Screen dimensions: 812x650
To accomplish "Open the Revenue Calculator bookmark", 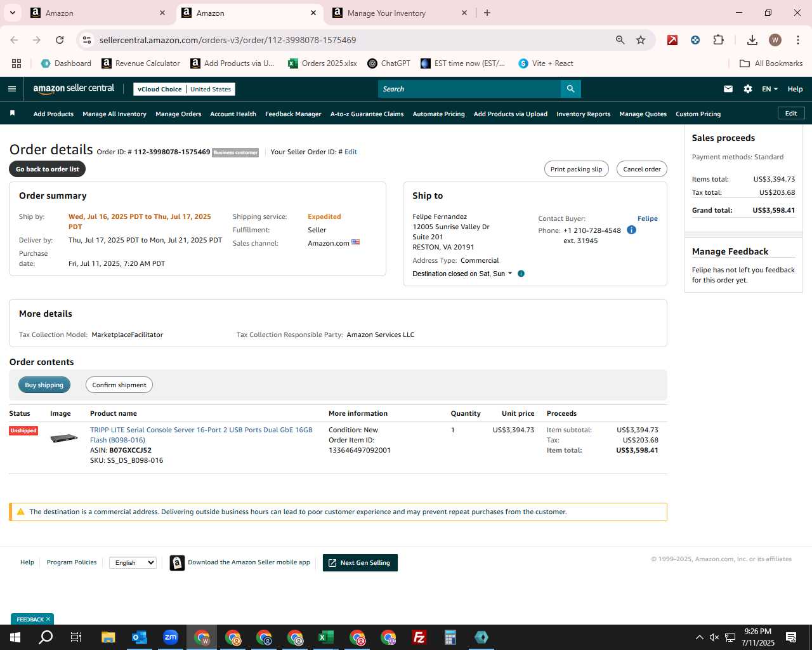I will pos(141,63).
